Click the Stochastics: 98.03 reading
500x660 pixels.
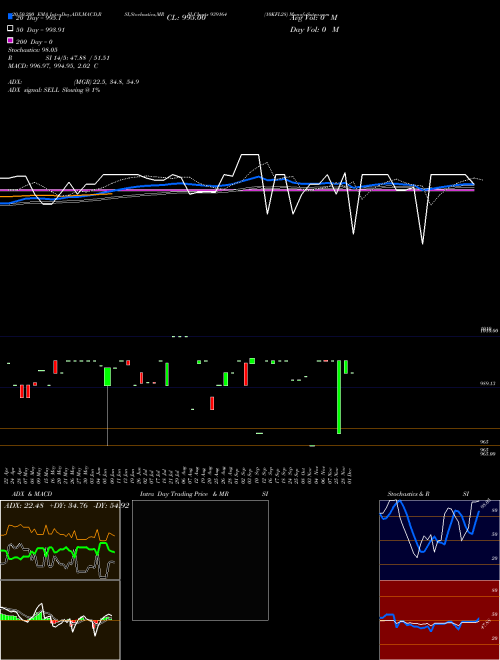click(x=32, y=50)
